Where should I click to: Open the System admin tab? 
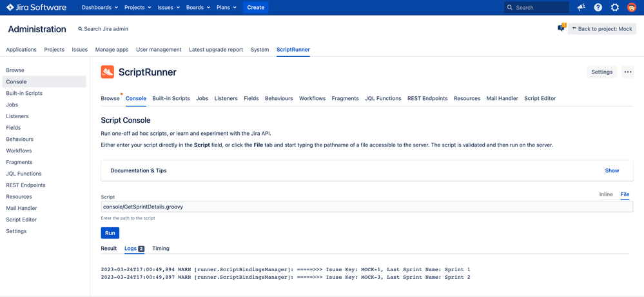[x=260, y=49]
